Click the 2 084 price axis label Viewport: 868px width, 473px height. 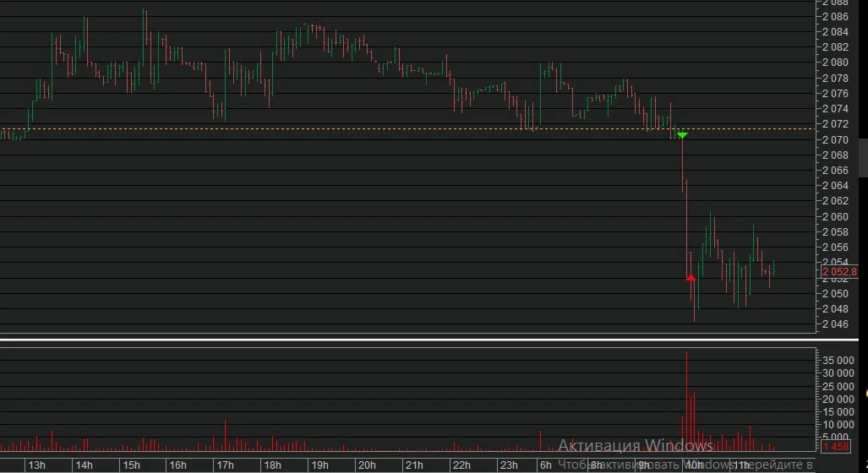(835, 31)
